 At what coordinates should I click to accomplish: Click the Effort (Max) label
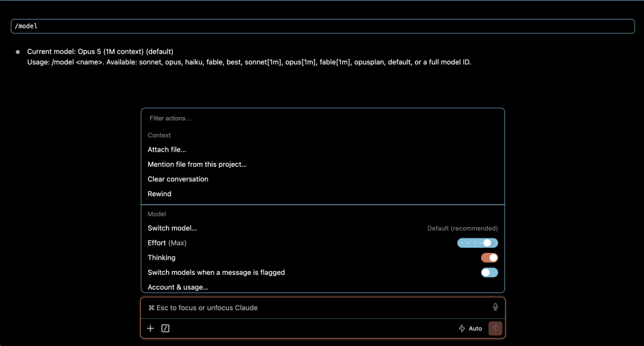[x=167, y=243]
